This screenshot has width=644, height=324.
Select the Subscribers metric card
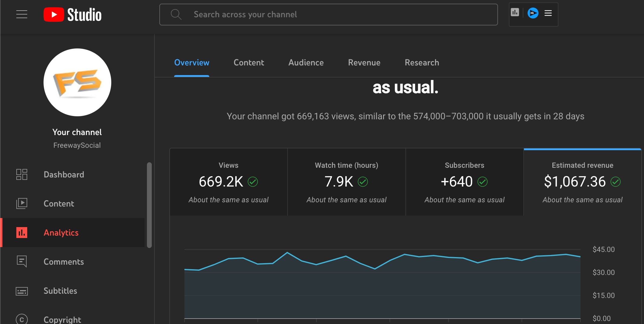coord(464,182)
